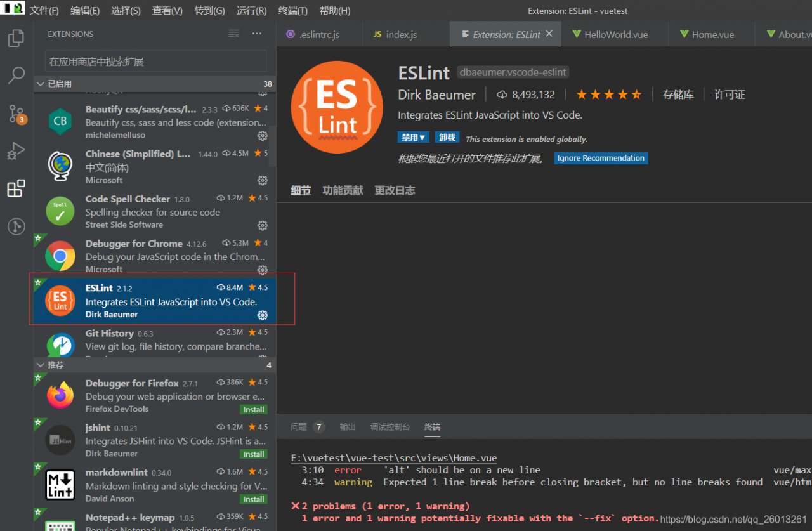Switch to the 问题 panel tab

coord(298,427)
